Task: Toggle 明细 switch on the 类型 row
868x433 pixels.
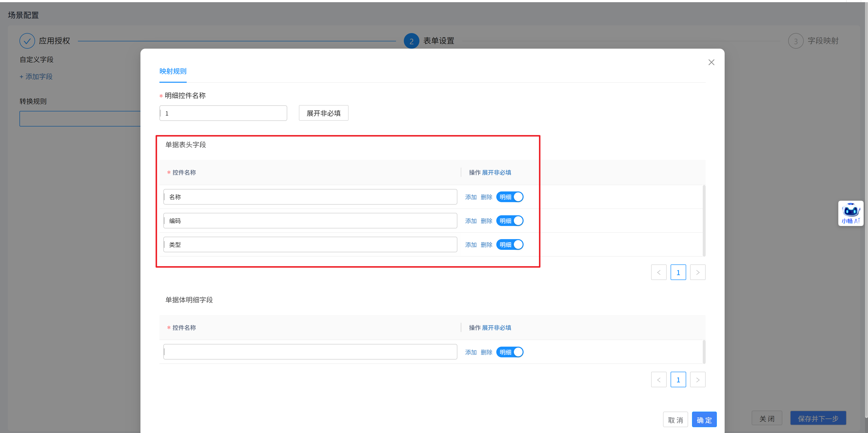Action: point(509,245)
